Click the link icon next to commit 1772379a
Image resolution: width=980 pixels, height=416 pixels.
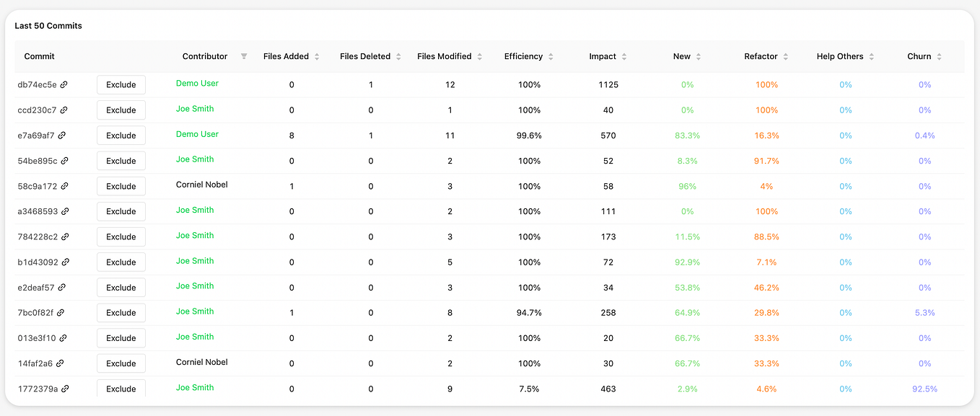[65, 389]
